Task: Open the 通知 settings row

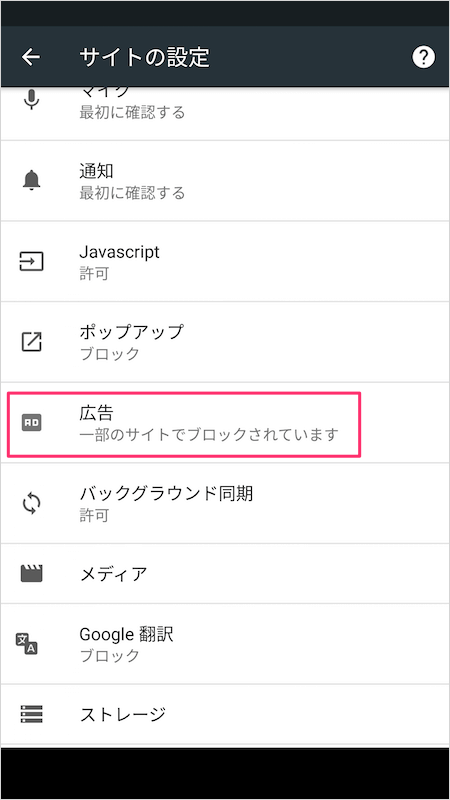Action: 225,181
